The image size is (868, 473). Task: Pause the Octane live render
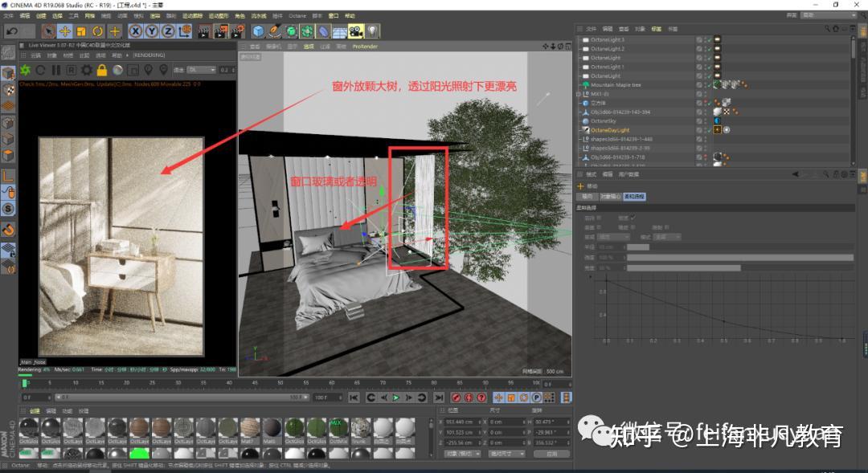tap(55, 68)
